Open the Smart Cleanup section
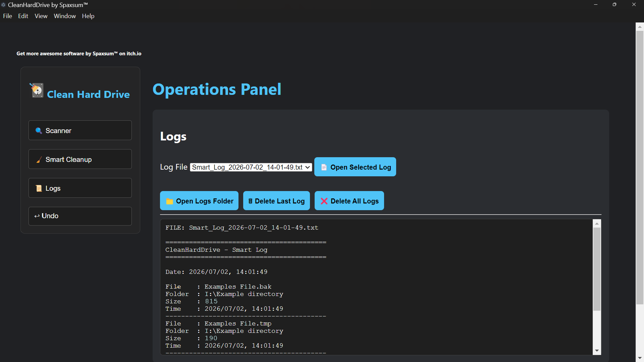 click(x=80, y=159)
